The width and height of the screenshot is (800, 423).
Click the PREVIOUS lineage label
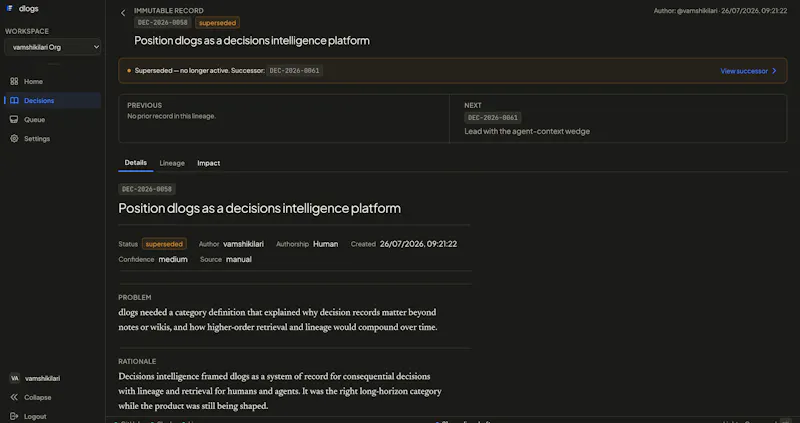click(144, 105)
